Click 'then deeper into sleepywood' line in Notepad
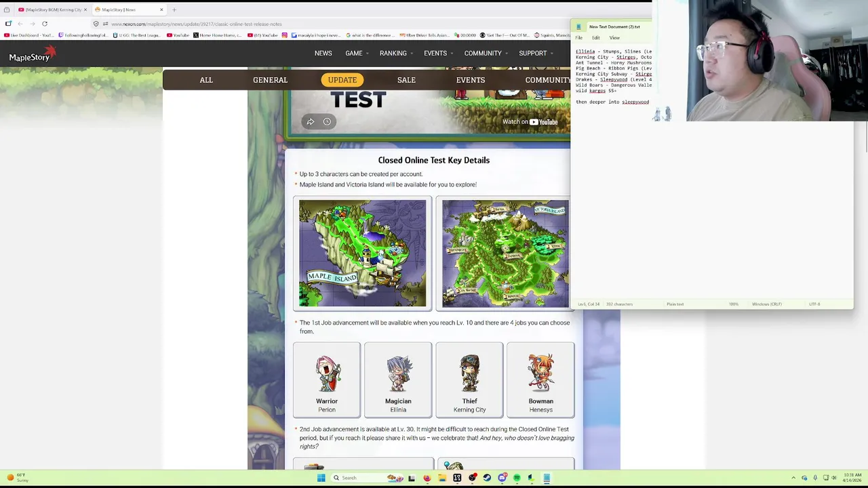 pos(612,102)
